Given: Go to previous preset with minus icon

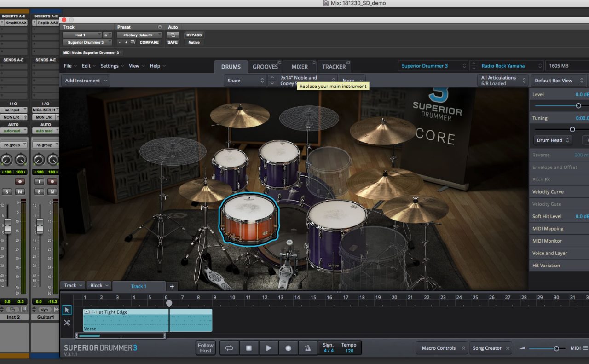Looking at the screenshot, I should coord(120,42).
